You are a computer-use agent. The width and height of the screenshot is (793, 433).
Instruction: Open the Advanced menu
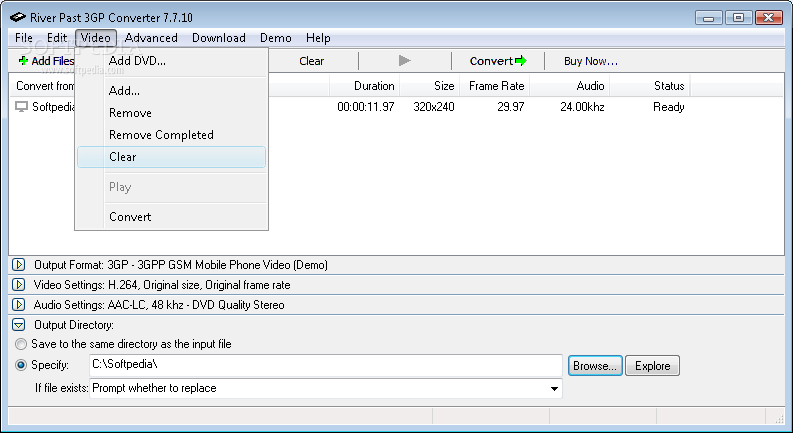click(x=151, y=38)
